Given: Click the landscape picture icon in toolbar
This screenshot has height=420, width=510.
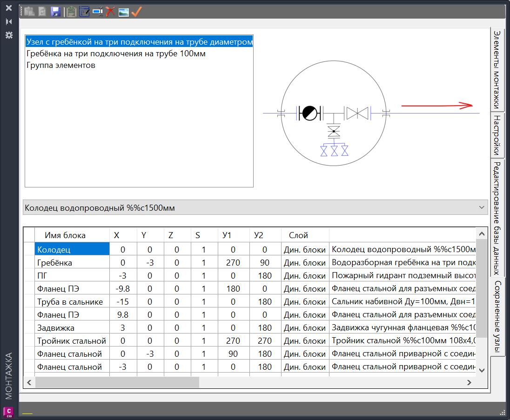Looking at the screenshot, I should coord(123,12).
